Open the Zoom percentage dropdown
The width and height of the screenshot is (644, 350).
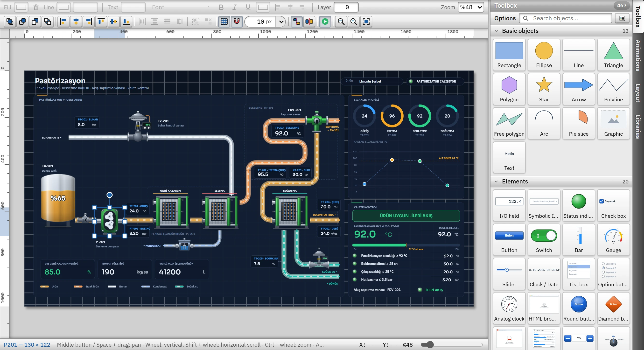(x=471, y=7)
